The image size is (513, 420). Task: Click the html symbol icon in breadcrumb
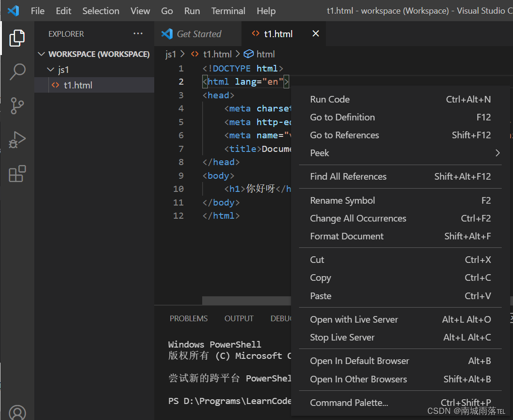pyautogui.click(x=249, y=54)
